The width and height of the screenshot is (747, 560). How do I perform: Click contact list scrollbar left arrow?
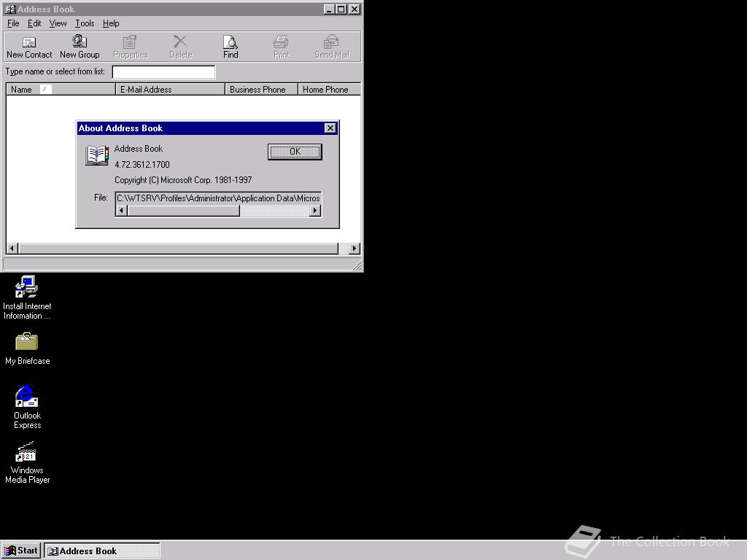[x=12, y=248]
